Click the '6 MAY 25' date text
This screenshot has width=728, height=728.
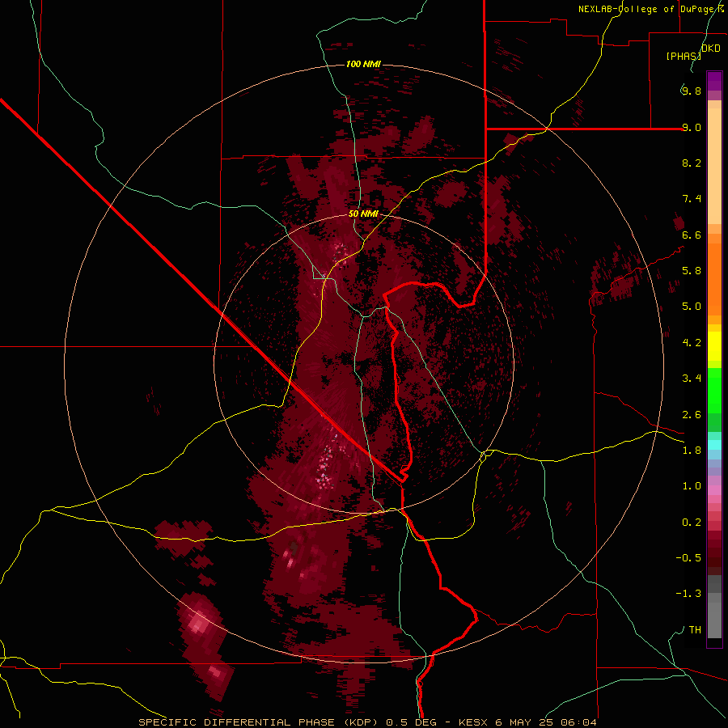pyautogui.click(x=523, y=722)
